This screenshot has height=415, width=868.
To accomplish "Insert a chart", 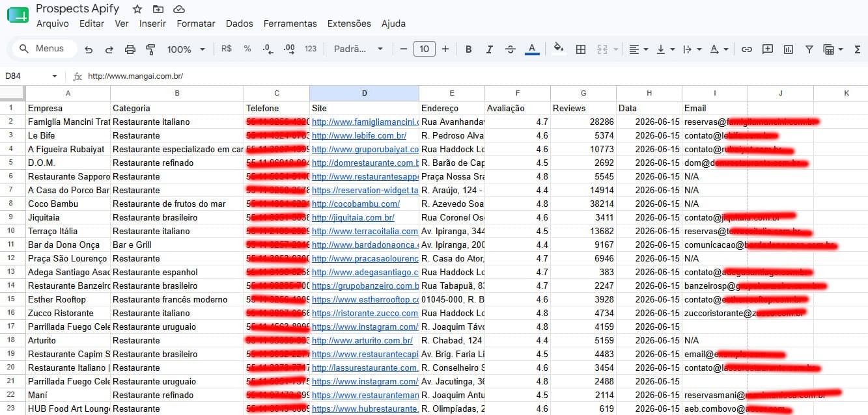I will click(789, 49).
